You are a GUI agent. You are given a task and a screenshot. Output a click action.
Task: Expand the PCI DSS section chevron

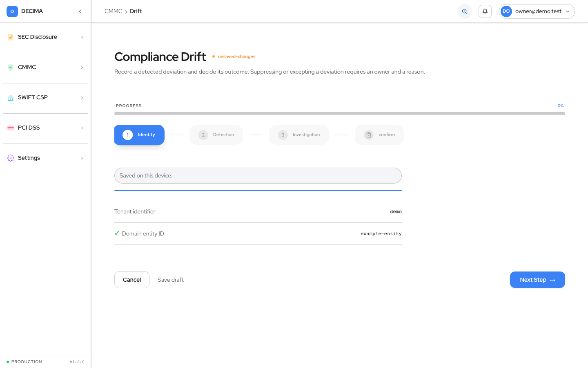[82, 128]
